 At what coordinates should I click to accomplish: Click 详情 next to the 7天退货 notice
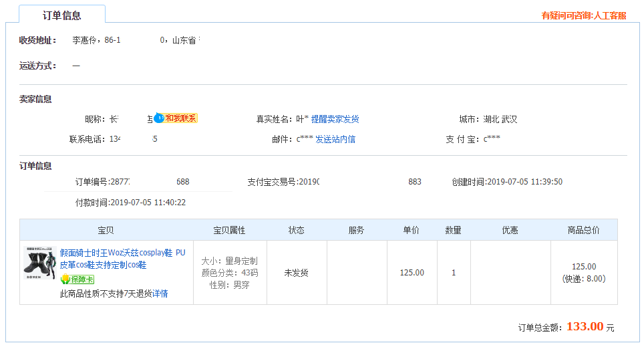pos(160,294)
